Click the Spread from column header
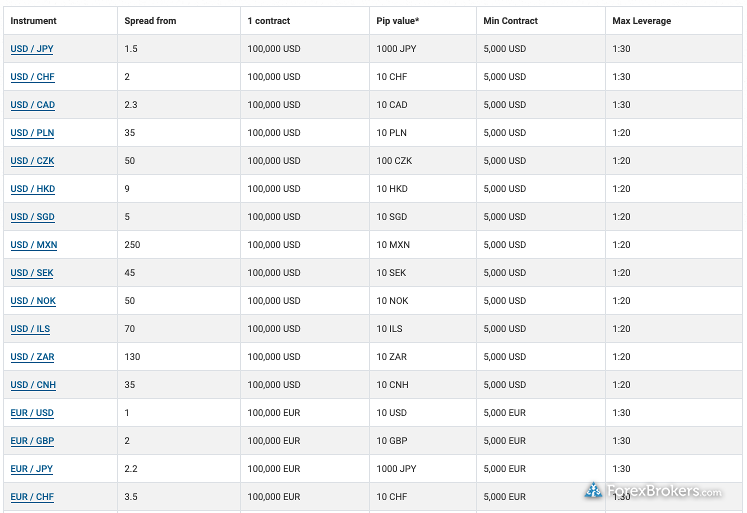The height and width of the screenshot is (513, 747). tap(150, 21)
